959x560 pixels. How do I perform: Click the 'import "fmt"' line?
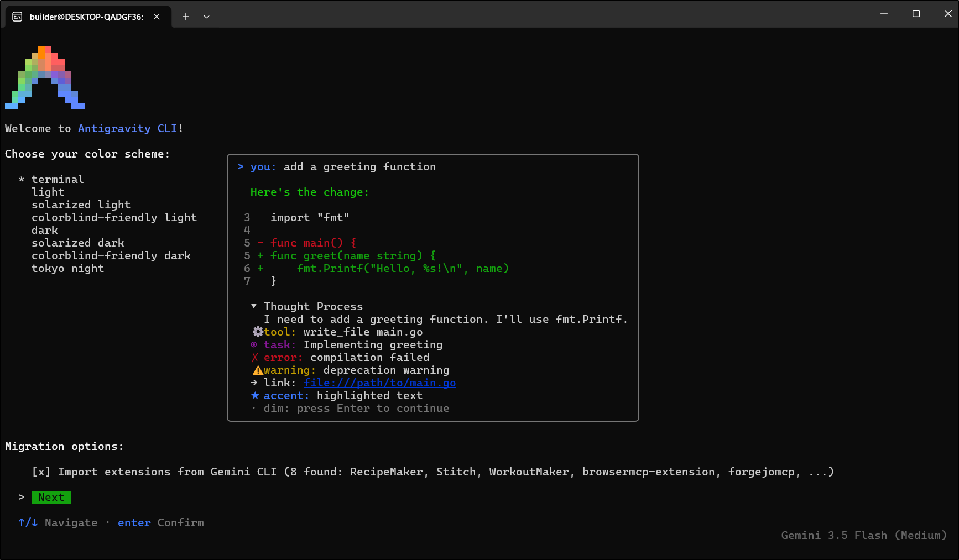(x=310, y=217)
